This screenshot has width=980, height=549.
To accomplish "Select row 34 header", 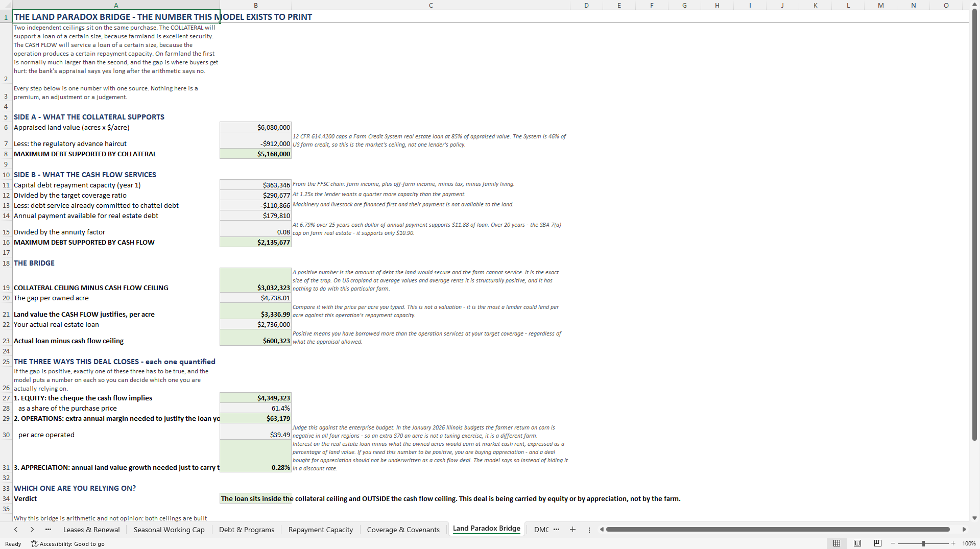I will point(6,498).
